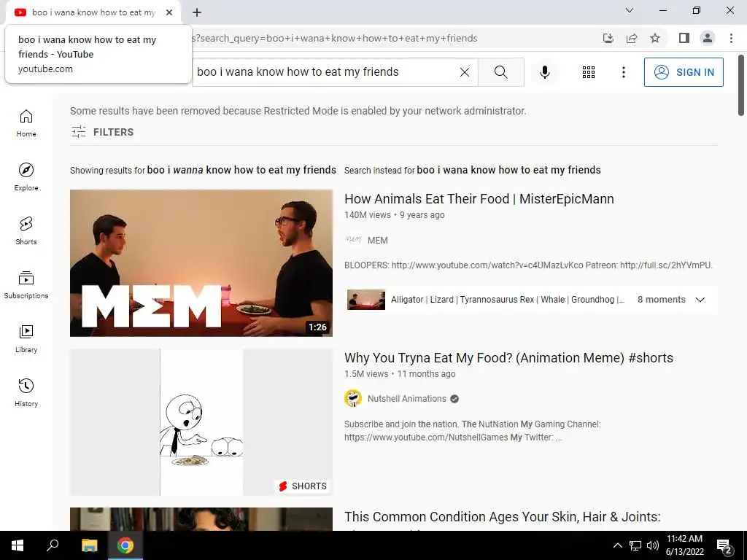This screenshot has height=560, width=747.
Task: Bookmark this page with star icon
Action: point(655,38)
